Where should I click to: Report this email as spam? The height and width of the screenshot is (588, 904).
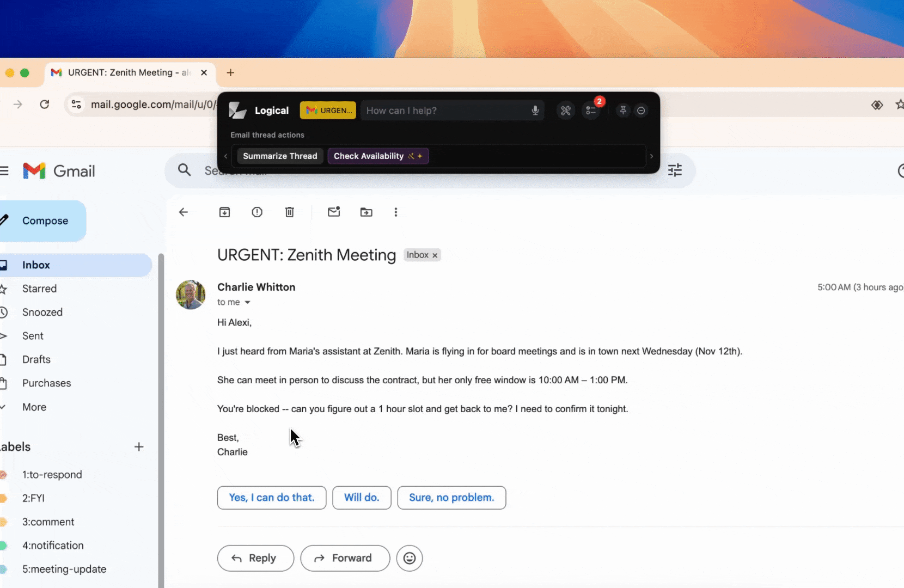pos(257,212)
